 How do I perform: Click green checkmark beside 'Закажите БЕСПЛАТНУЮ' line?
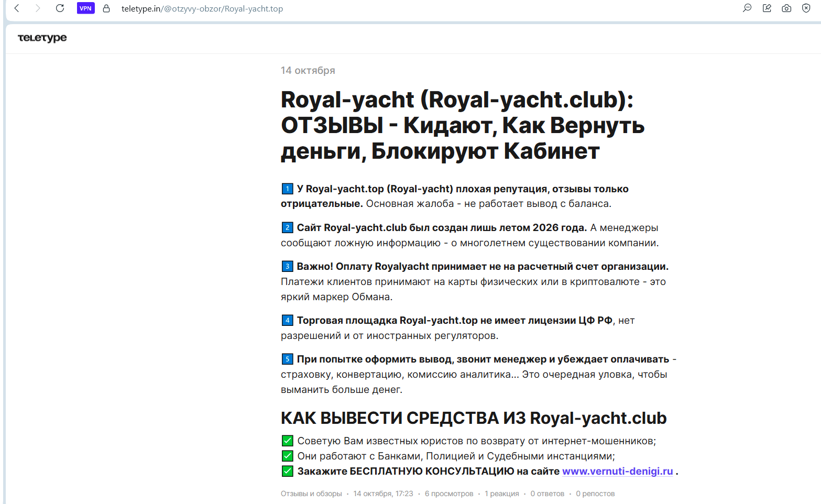tap(287, 471)
